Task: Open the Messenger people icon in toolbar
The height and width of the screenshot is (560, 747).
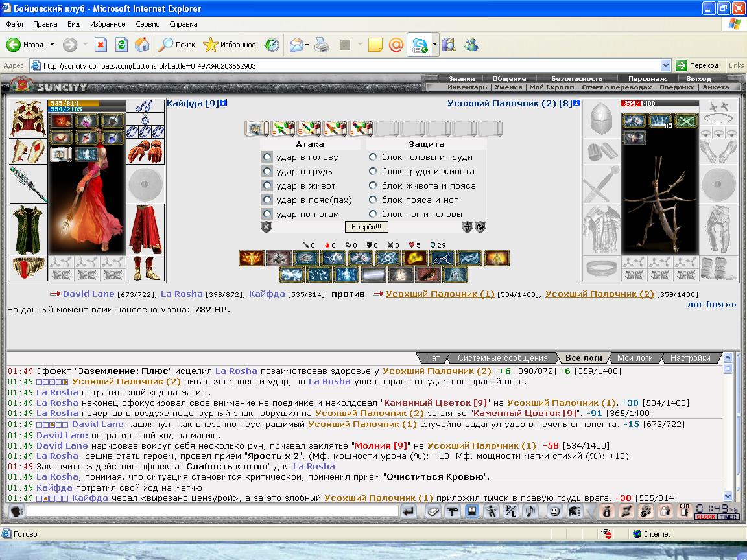Action: pos(471,45)
